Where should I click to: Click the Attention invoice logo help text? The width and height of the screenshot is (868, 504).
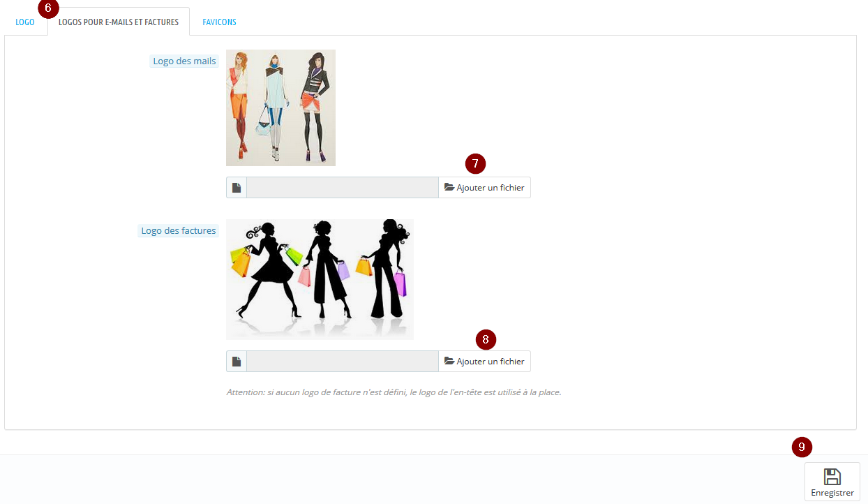(x=394, y=392)
